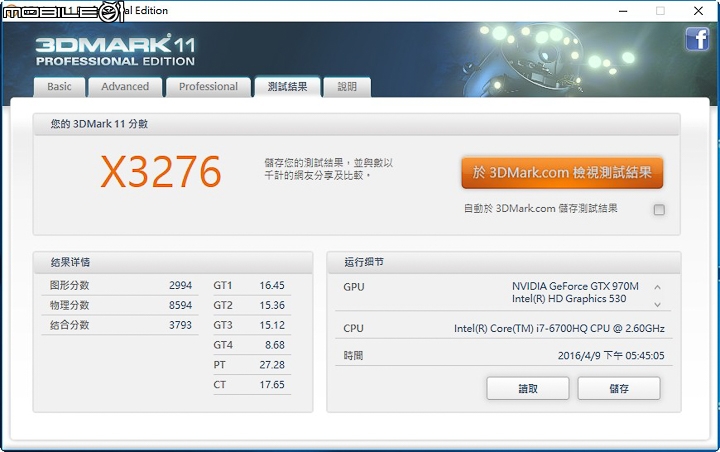The height and width of the screenshot is (452, 720).
Task: Maximize the 3DMark window
Action: click(660, 11)
